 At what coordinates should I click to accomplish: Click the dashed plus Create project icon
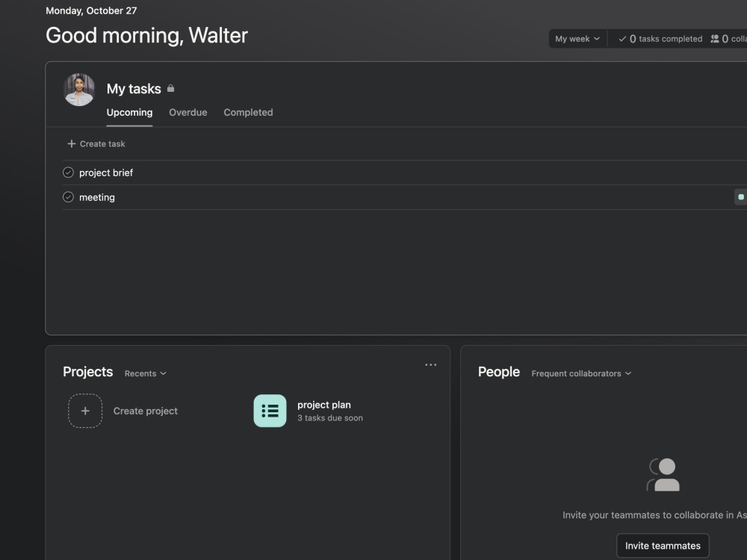tap(85, 411)
